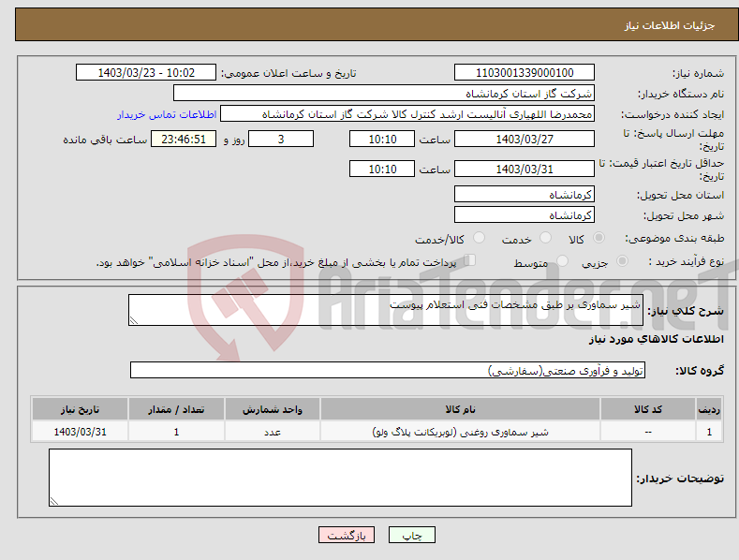Click the request creator field محمدرضا اللهیاری

pyautogui.click(x=407, y=114)
